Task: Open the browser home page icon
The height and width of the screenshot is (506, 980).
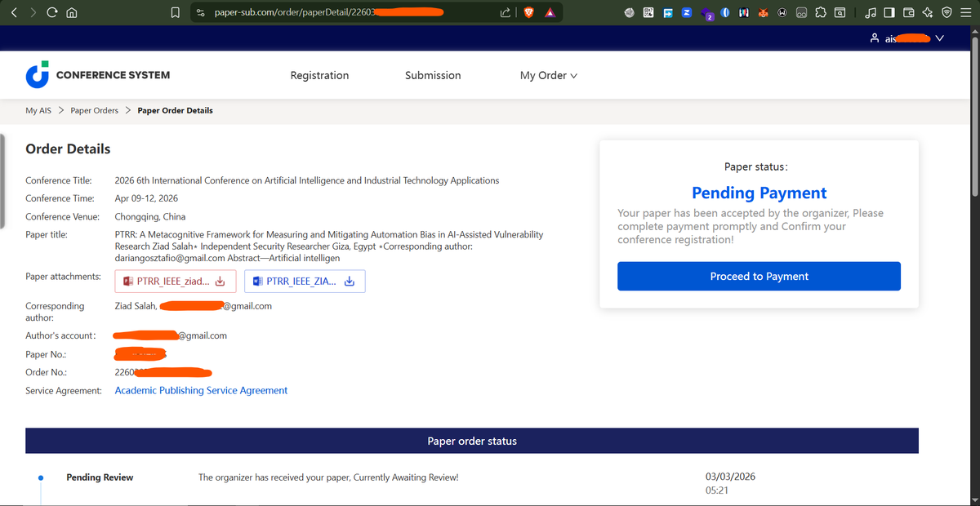Action: (x=72, y=12)
